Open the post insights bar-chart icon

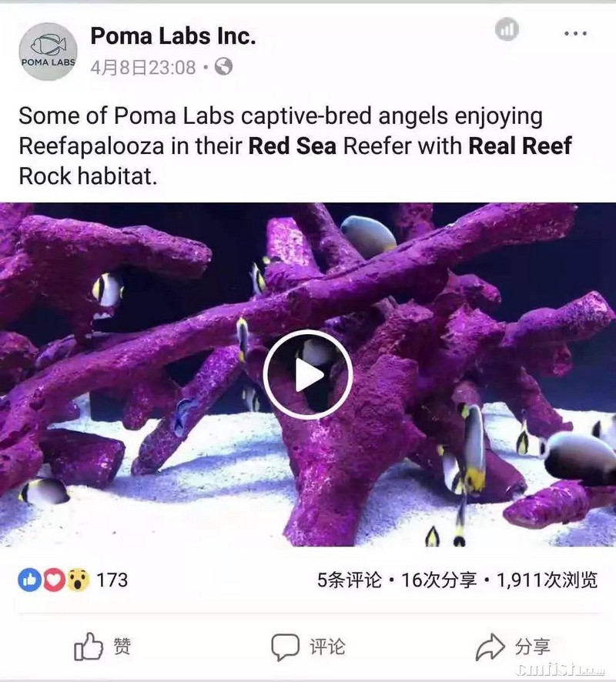[x=507, y=29]
